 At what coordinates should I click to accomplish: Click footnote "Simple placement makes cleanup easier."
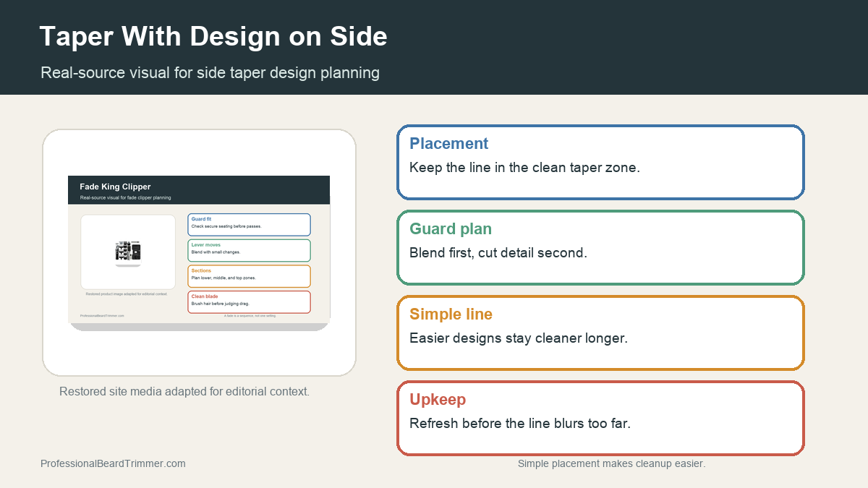coord(611,463)
